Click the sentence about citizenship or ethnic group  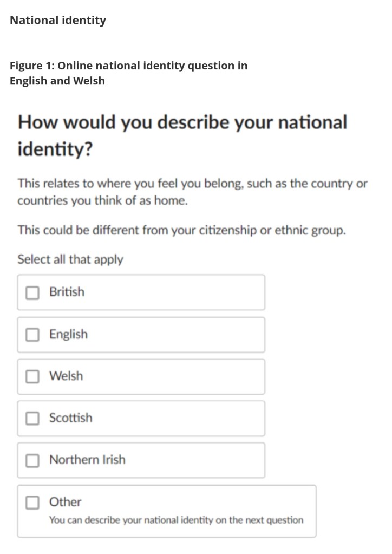pos(181,230)
